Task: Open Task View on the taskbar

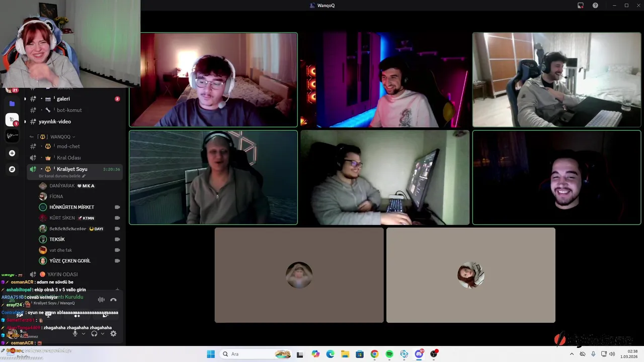Action: 300,354
